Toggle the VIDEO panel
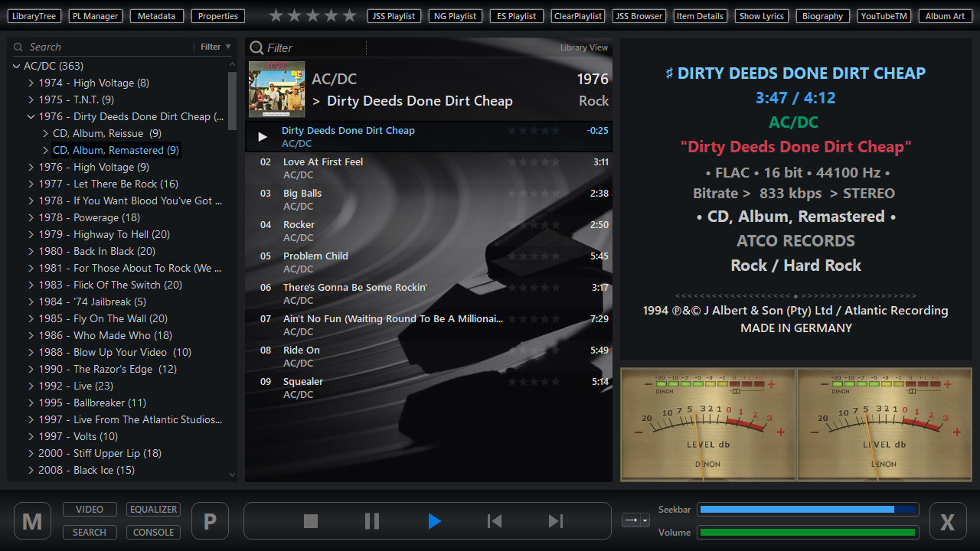 90,510
